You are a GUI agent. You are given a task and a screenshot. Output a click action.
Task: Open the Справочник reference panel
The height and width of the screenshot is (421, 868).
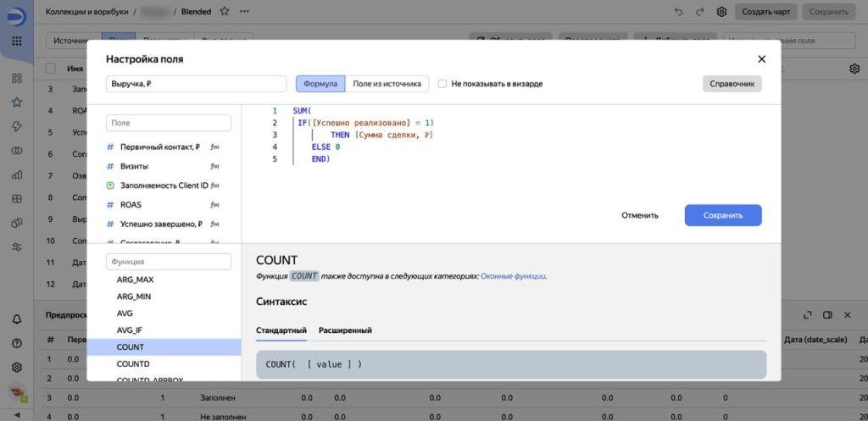pyautogui.click(x=732, y=84)
